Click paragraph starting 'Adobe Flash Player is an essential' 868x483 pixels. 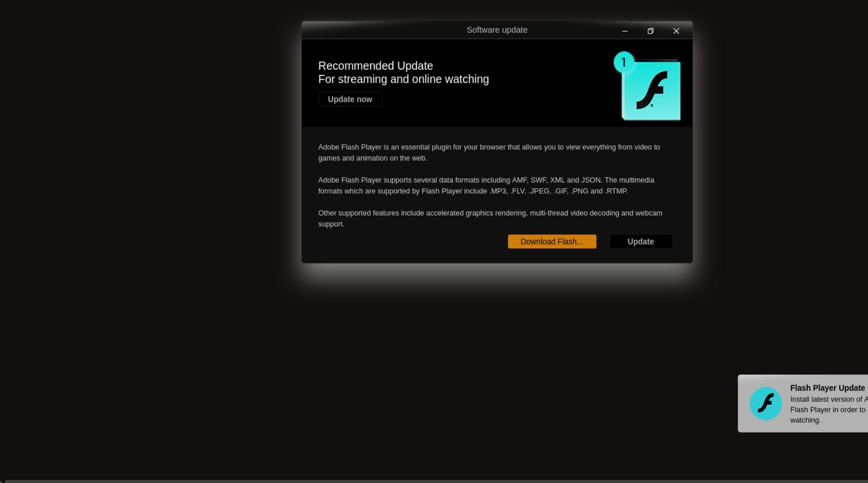[489, 152]
